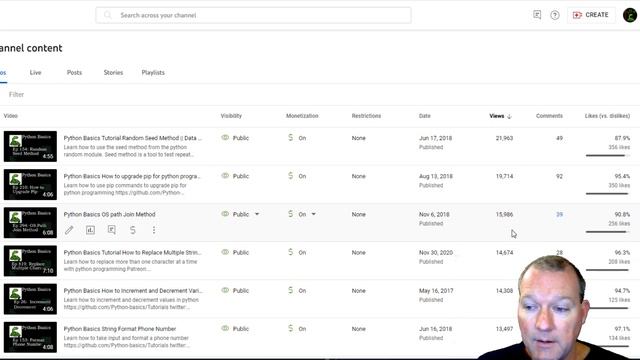Expand monetization On dropdown for OS path video

pyautogui.click(x=313, y=214)
